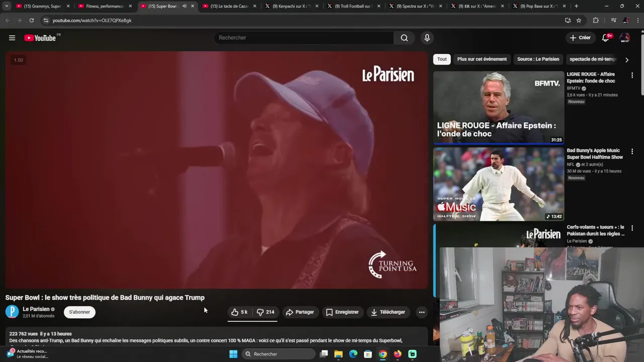This screenshot has height=362, width=644.
Task: Start voice search with the microphone icon
Action: [x=427, y=38]
